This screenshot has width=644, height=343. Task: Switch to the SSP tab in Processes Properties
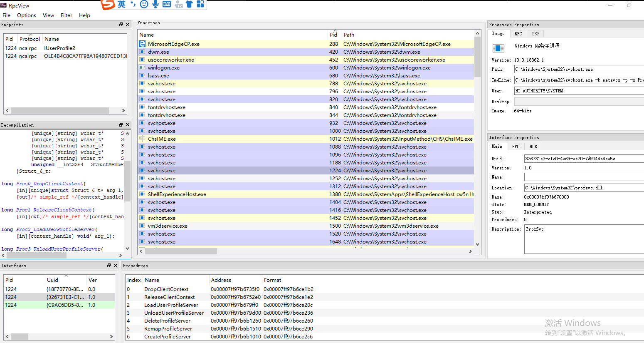535,34
